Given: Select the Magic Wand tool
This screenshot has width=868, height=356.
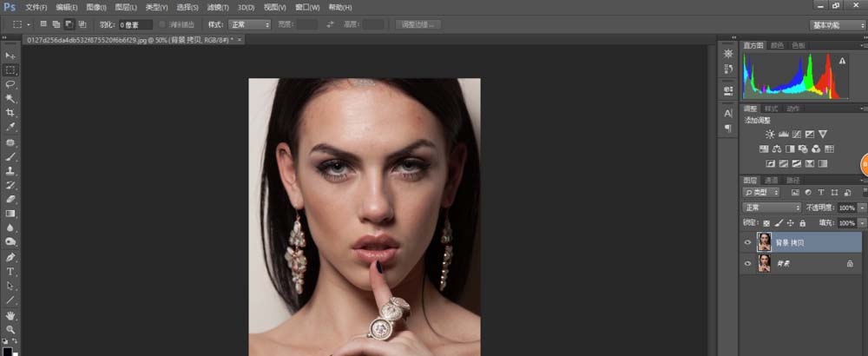Looking at the screenshot, I should pyautogui.click(x=10, y=99).
